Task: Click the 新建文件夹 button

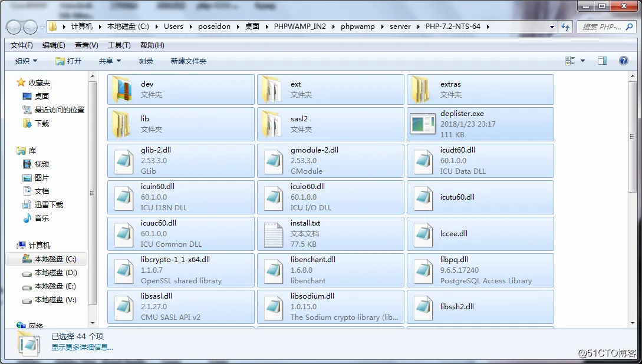Action: (x=188, y=61)
